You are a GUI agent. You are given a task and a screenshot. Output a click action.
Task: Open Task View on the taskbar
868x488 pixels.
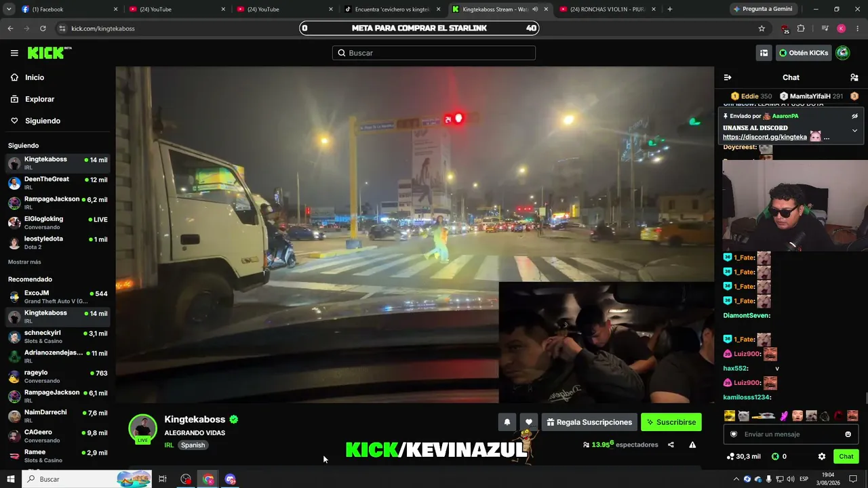tap(163, 479)
